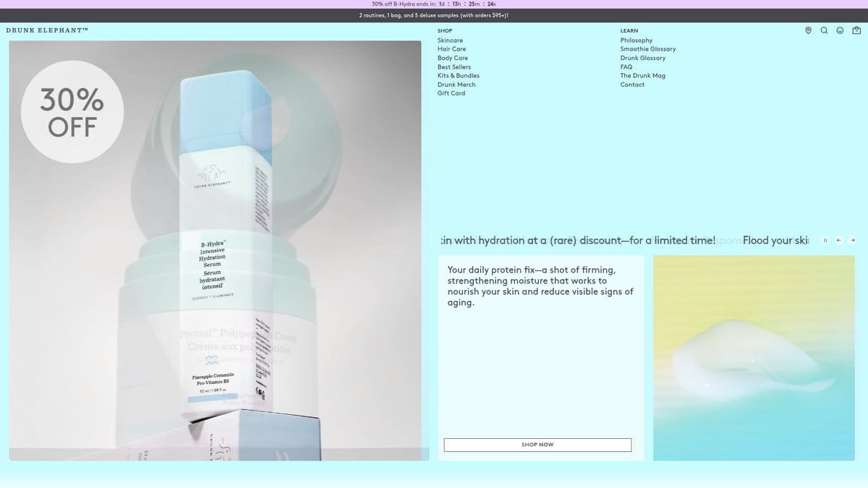Open the shopping bag icon

(x=856, y=30)
